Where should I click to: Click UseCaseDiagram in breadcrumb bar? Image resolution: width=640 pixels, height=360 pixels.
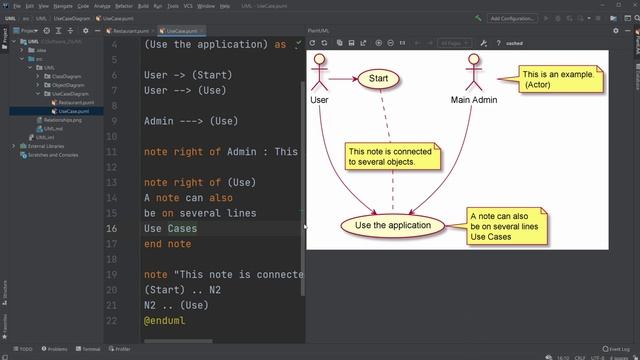(x=71, y=18)
